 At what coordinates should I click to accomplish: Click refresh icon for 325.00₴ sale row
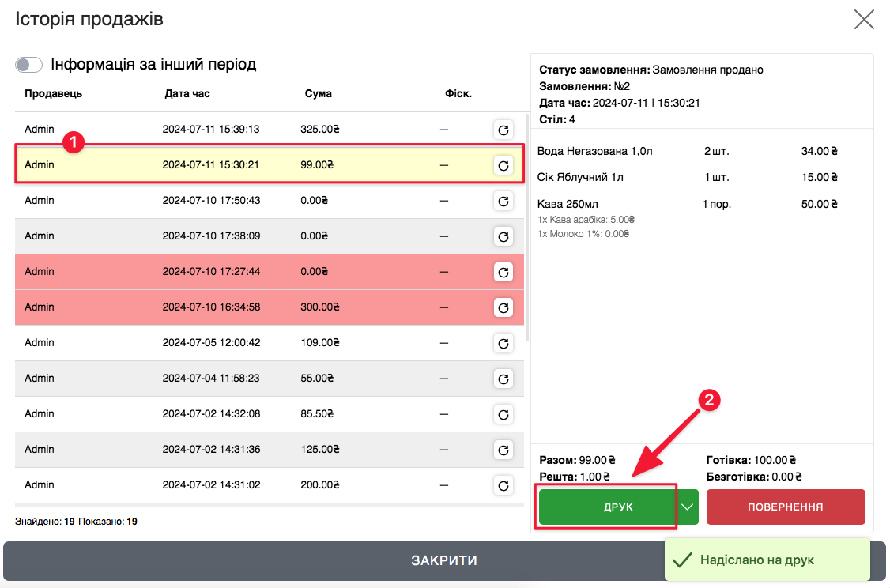pos(503,130)
